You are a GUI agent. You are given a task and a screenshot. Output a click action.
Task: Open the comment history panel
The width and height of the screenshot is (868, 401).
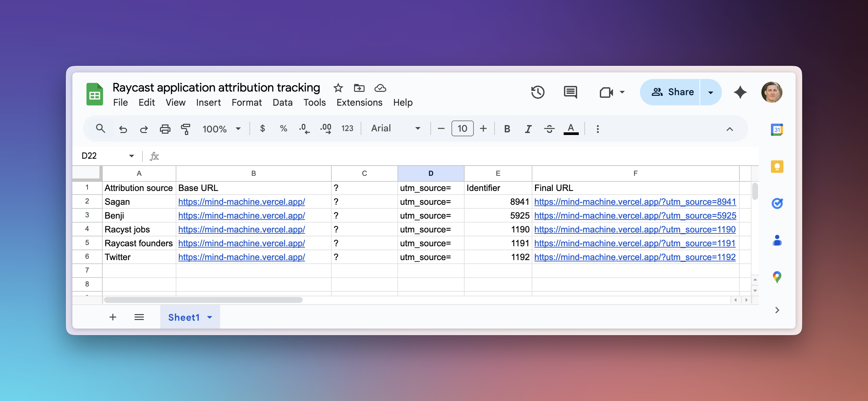570,92
